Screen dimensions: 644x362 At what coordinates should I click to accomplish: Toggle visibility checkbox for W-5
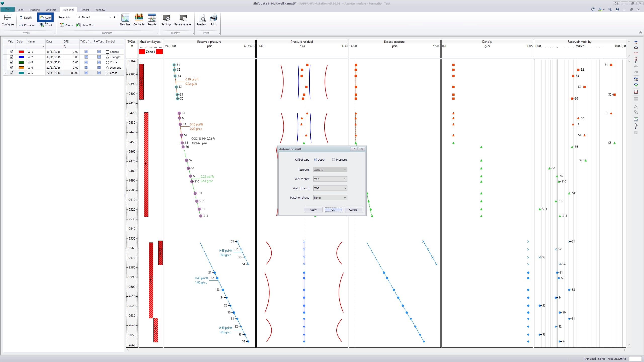tap(11, 73)
